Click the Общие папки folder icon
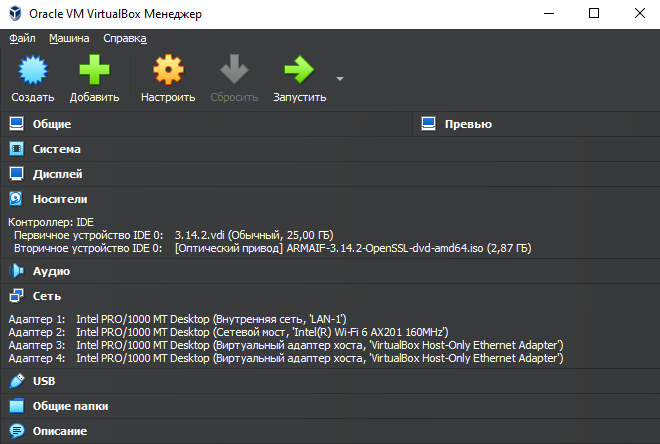This screenshot has width=660, height=444. tap(16, 406)
